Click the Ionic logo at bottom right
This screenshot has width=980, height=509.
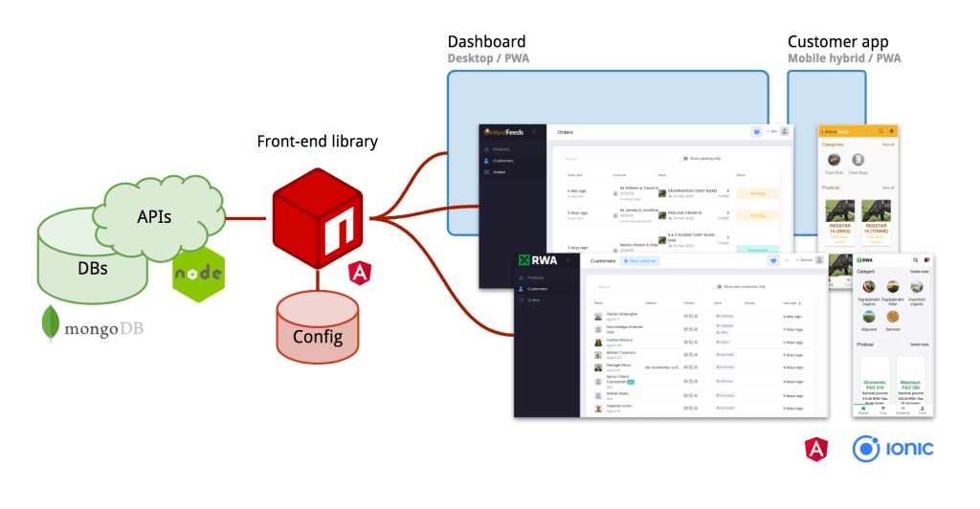pyautogui.click(x=893, y=448)
